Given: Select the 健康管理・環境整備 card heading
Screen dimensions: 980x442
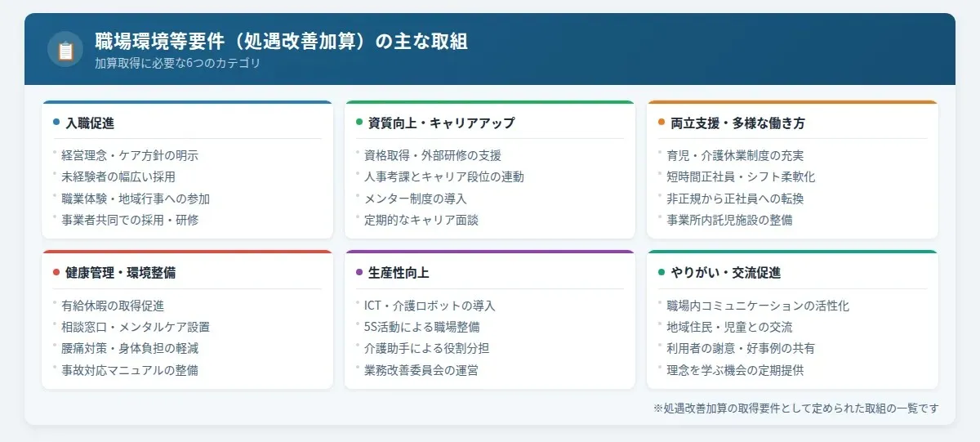Looking at the screenshot, I should (x=121, y=273).
